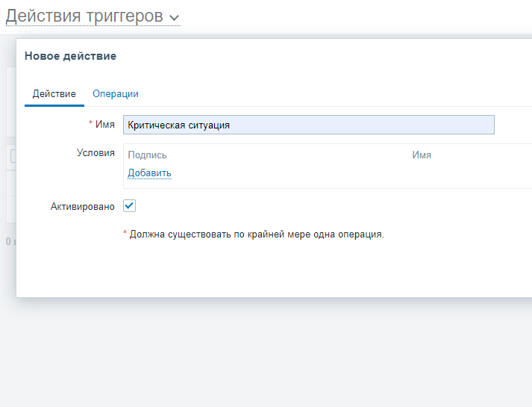This screenshot has width=532, height=407.
Task: Toggle the checkbox partially hidden behind dialog
Action: (x=12, y=155)
